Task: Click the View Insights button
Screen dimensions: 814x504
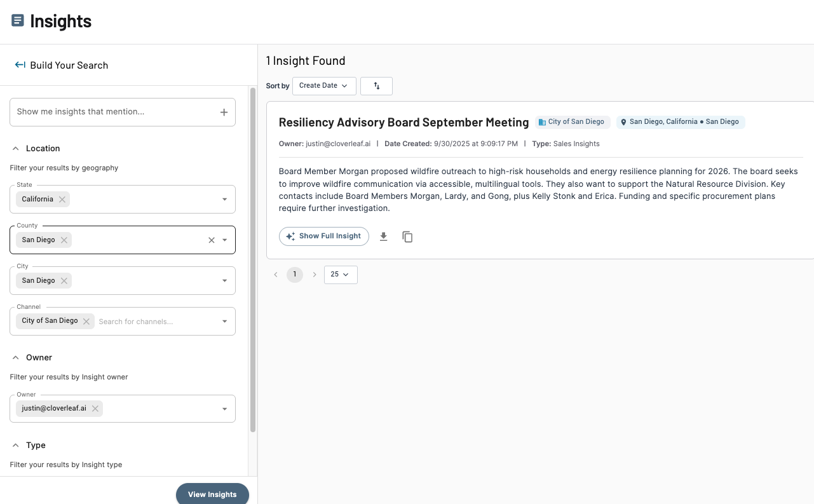Action: 212,494
